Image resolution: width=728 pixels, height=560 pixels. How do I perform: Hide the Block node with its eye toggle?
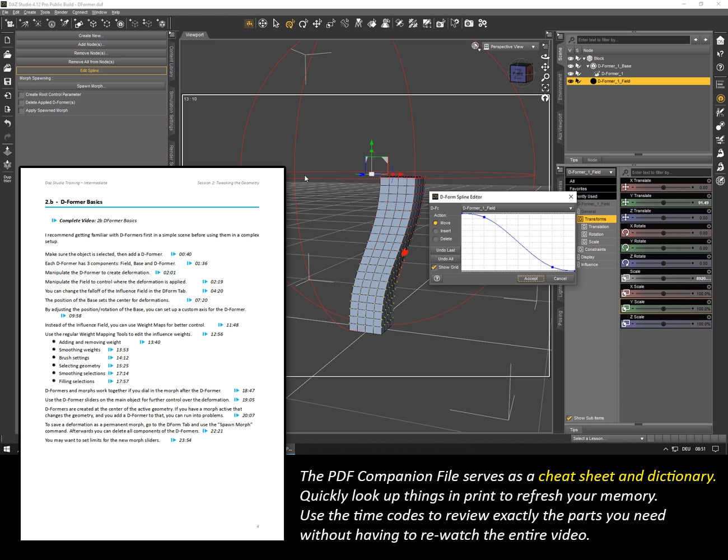[x=570, y=58]
